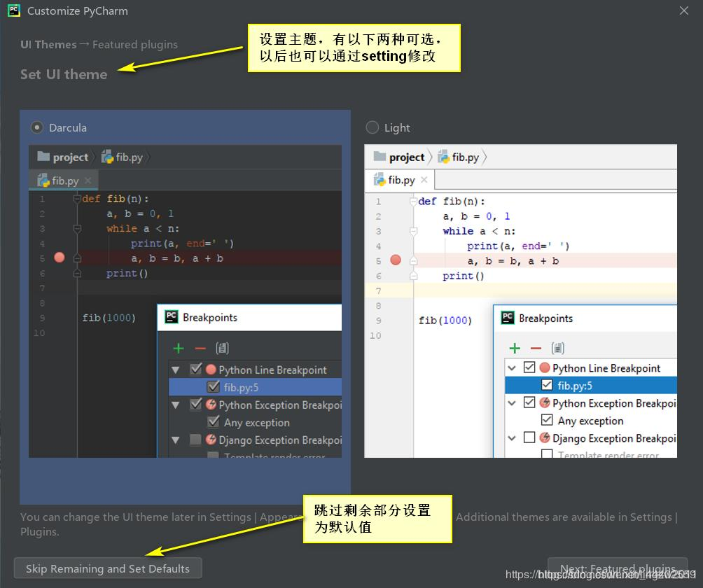Viewport: 703px width, 588px height.
Task: Click 'Featured plugins' breadcrumb step
Action: (x=135, y=45)
